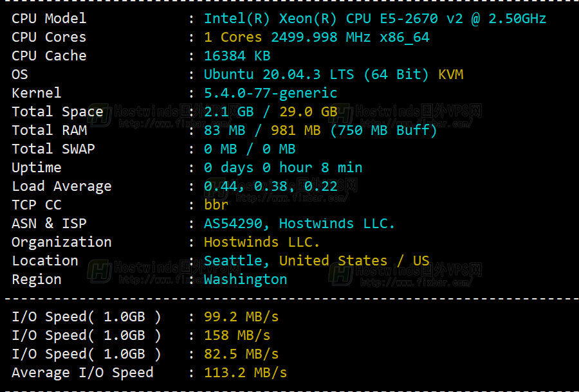Click the Region label

click(x=37, y=280)
